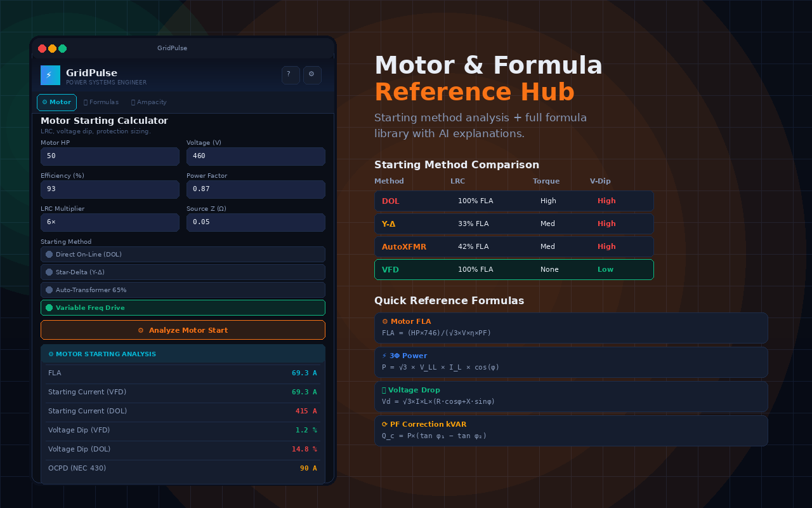Click the FLA value 69.3 A
812x508 pixels.
tap(304, 373)
